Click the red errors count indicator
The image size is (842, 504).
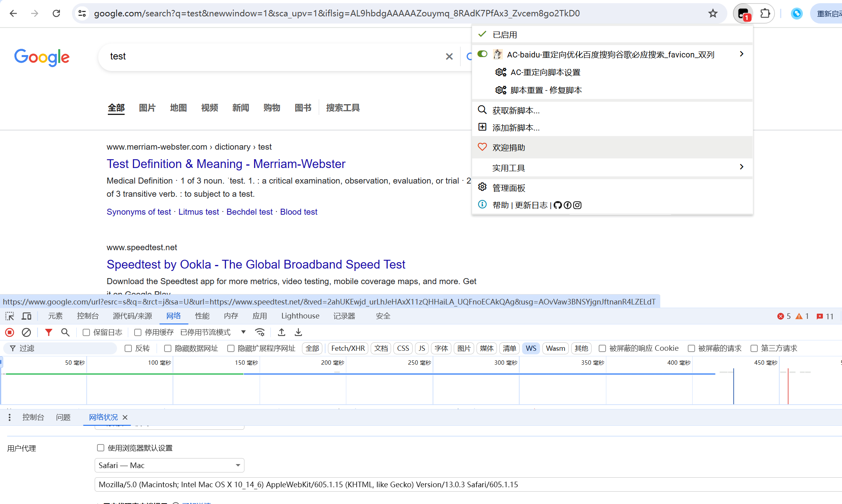point(784,316)
